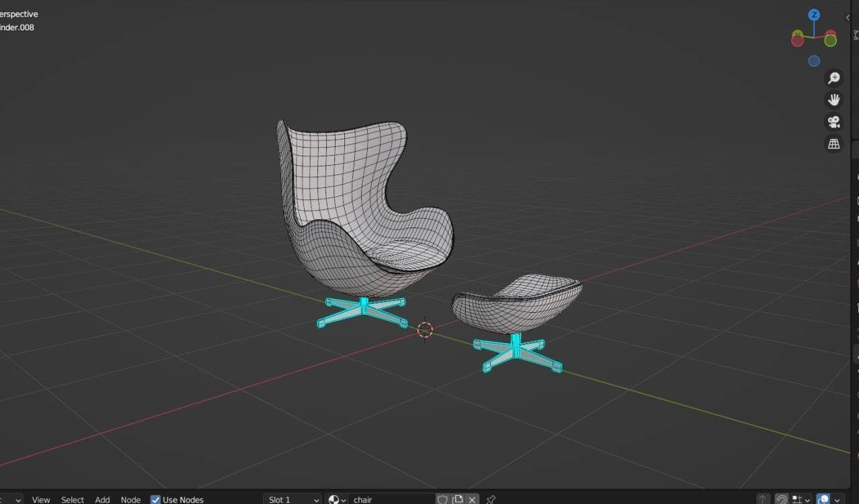Unlink the chair material with X icon
Image resolution: width=859 pixels, height=504 pixels.
pos(472,499)
